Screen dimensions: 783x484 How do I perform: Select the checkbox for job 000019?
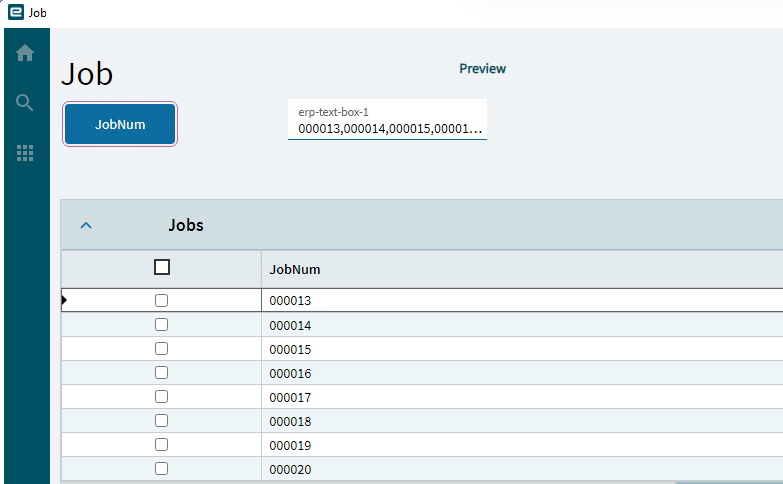pos(162,445)
